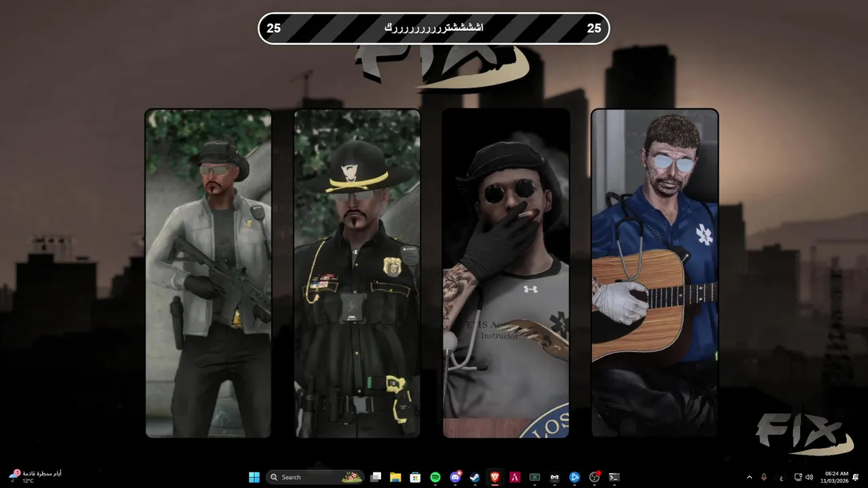This screenshot has height=488, width=868.
Task: Open OBS Studio from taskbar
Action: (595, 477)
